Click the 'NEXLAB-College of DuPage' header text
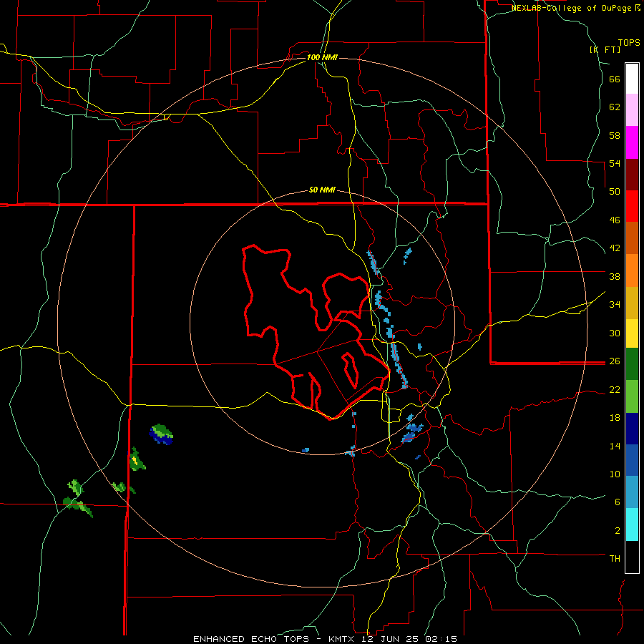This screenshot has height=644, width=644. click(572, 8)
